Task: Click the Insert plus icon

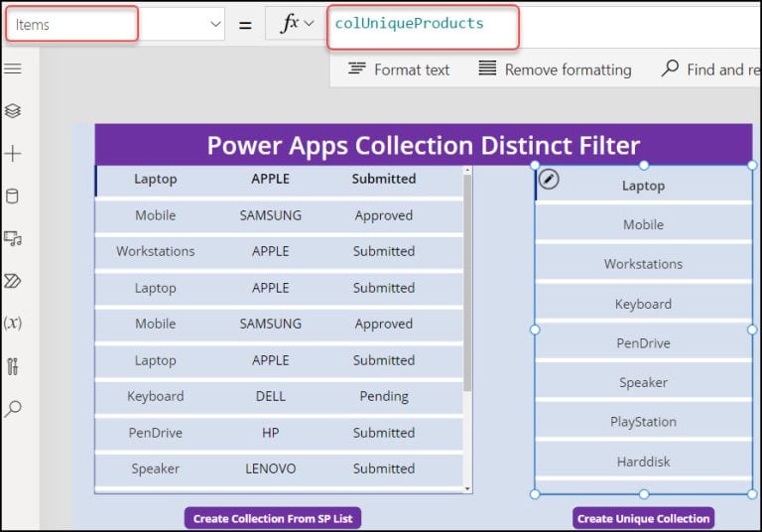Action: tap(13, 154)
